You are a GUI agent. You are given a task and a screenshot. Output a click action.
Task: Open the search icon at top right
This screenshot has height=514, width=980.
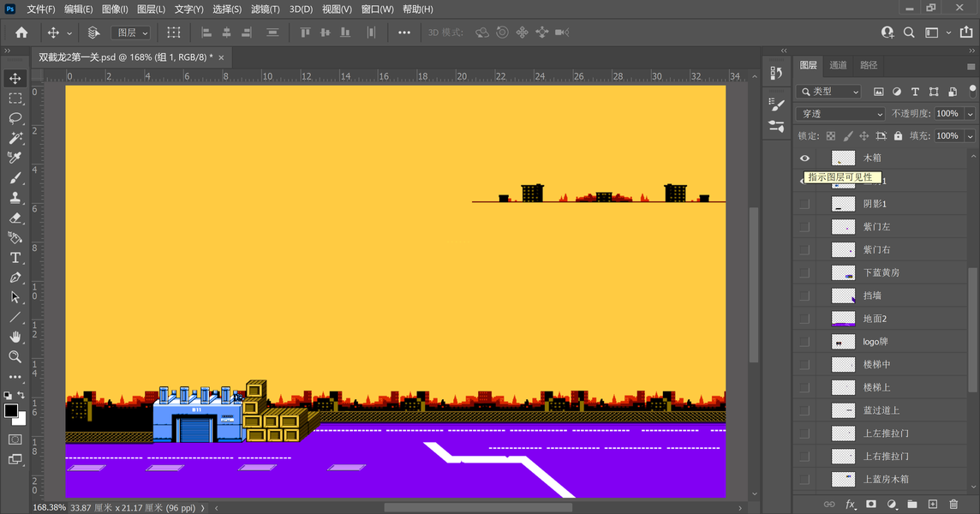click(909, 33)
